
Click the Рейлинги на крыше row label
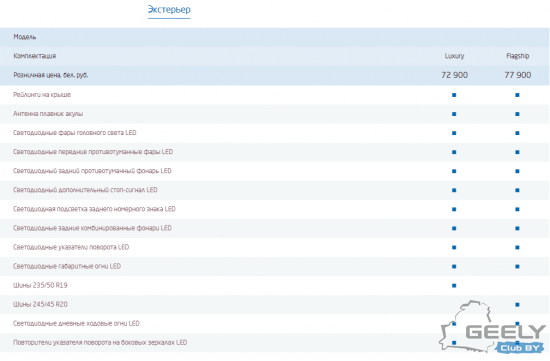point(42,95)
